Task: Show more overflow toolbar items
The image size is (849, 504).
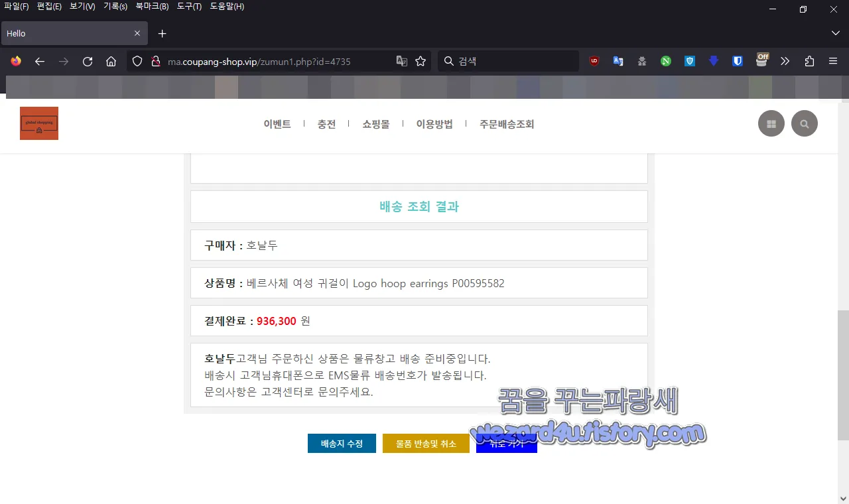Action: [x=785, y=61]
